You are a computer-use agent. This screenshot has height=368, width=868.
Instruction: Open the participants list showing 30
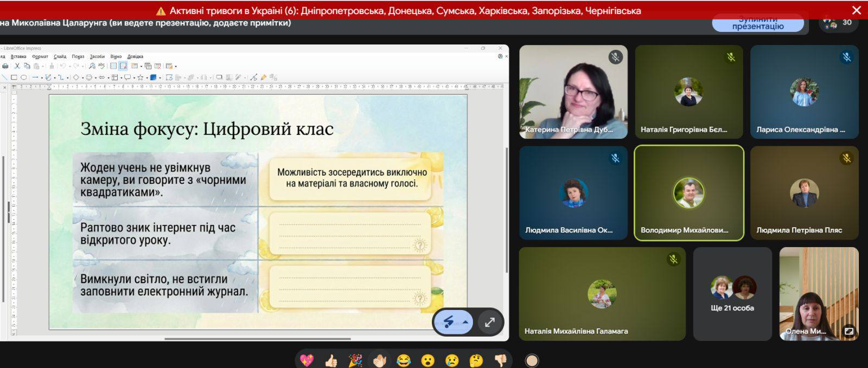pyautogui.click(x=838, y=23)
